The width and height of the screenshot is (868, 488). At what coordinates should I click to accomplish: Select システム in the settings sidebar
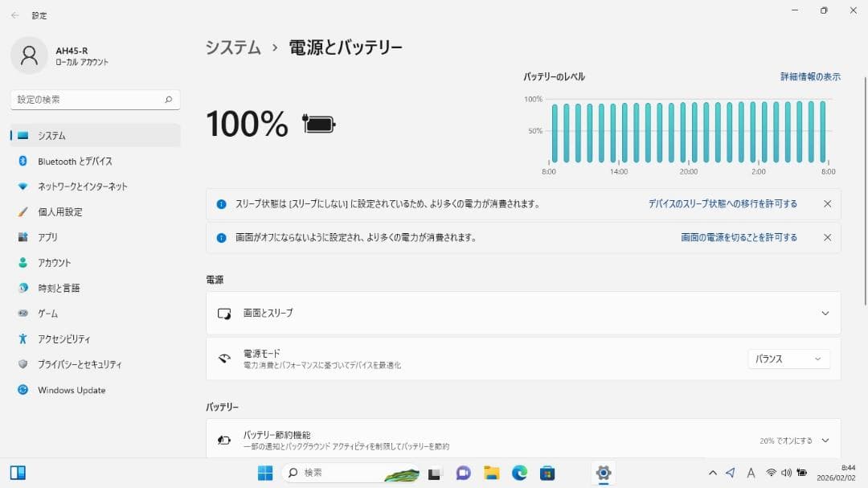point(48,135)
